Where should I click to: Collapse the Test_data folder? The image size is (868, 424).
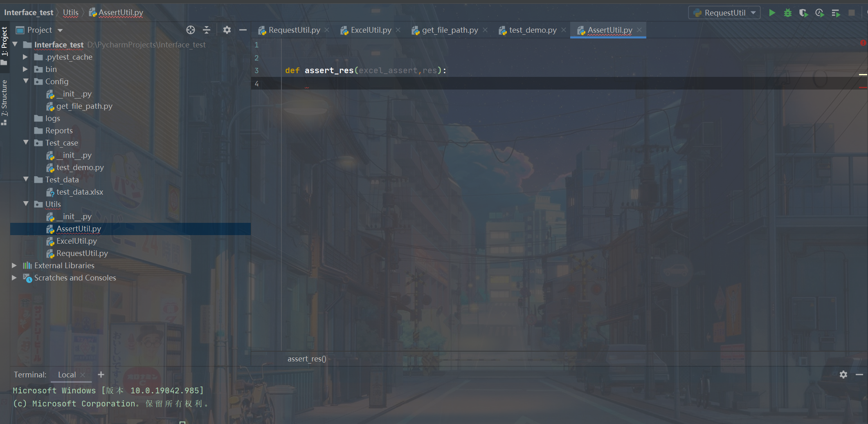(x=26, y=179)
